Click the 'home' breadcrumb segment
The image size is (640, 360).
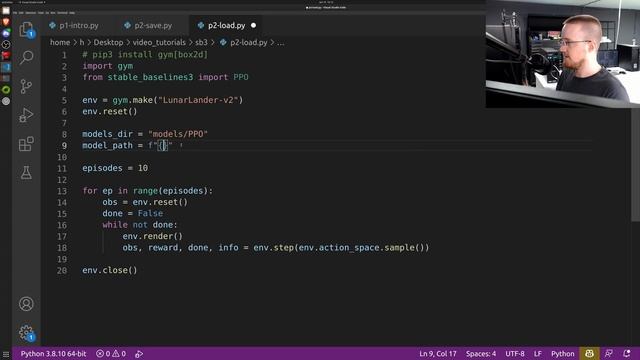60,42
